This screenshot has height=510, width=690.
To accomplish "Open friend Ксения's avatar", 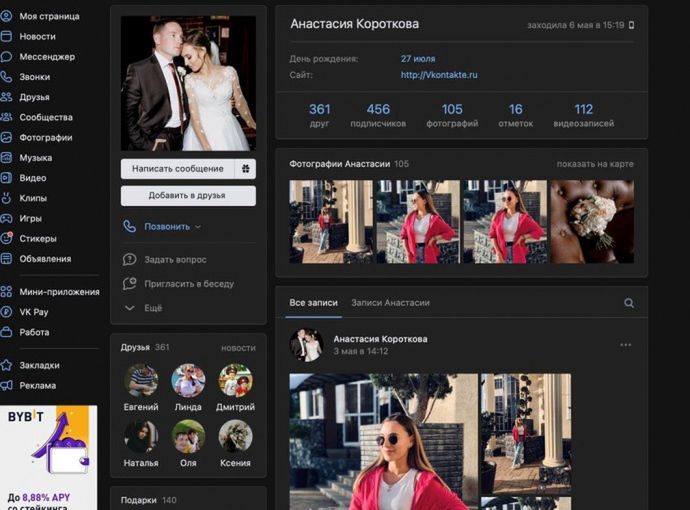I will coord(235,437).
